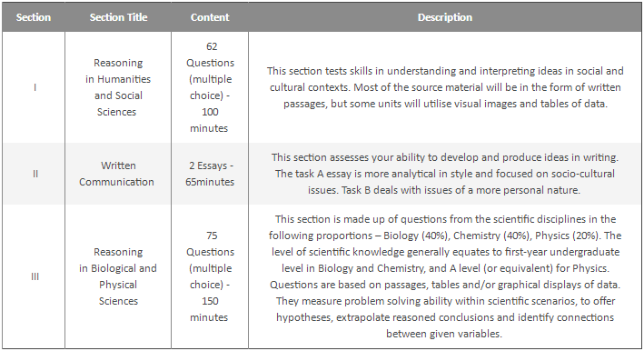Click the Section III science disciplines description
This screenshot has width=644, height=351.
click(445, 276)
